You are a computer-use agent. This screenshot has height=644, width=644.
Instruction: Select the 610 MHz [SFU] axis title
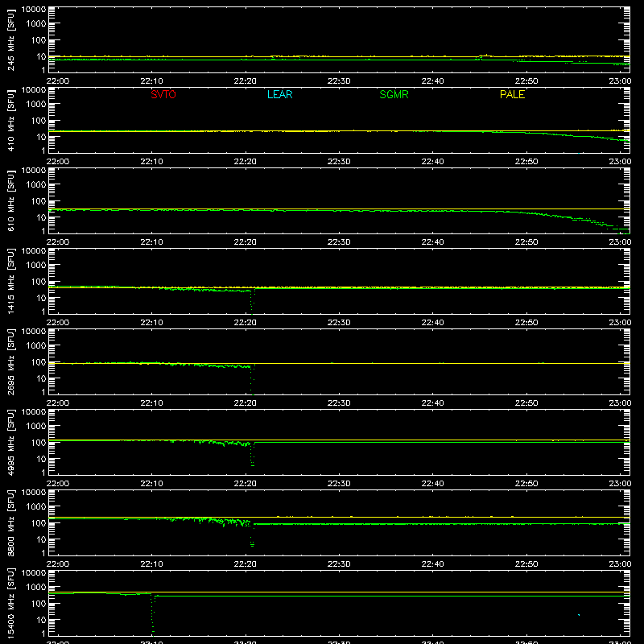[x=11, y=200]
